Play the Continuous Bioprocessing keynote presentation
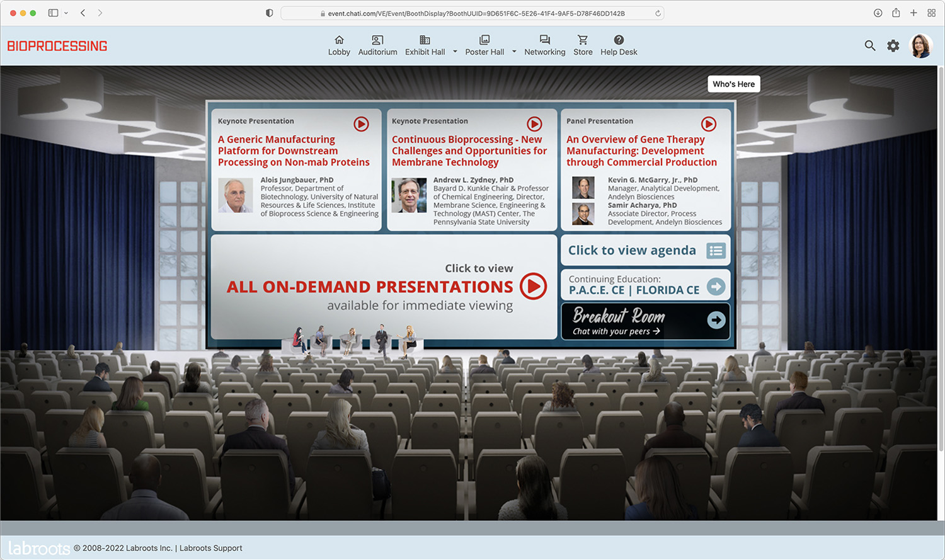 pyautogui.click(x=534, y=123)
